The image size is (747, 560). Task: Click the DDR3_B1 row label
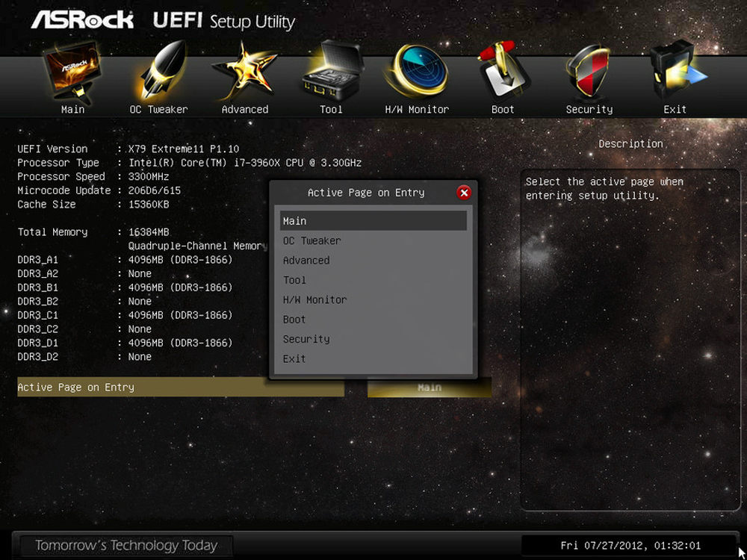click(37, 287)
